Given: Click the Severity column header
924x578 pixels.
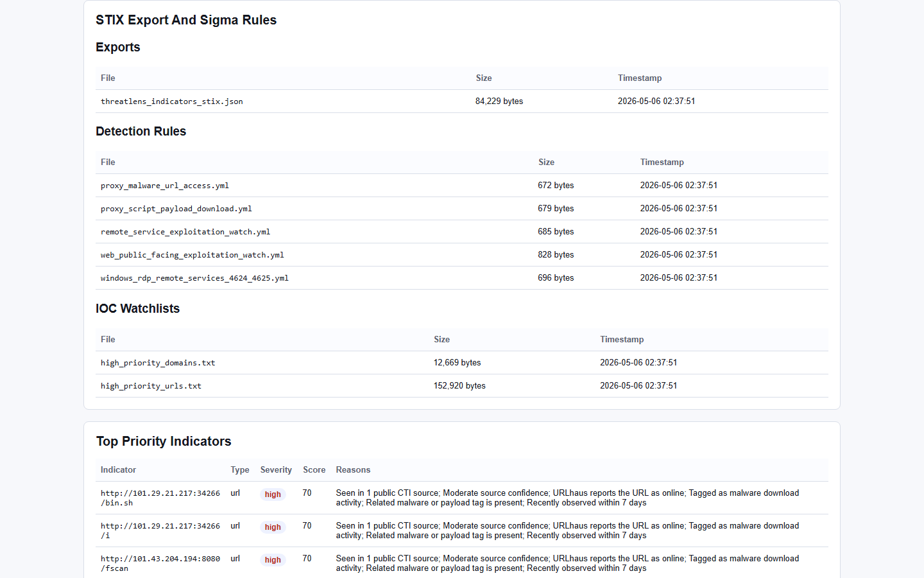Looking at the screenshot, I should tap(276, 470).
